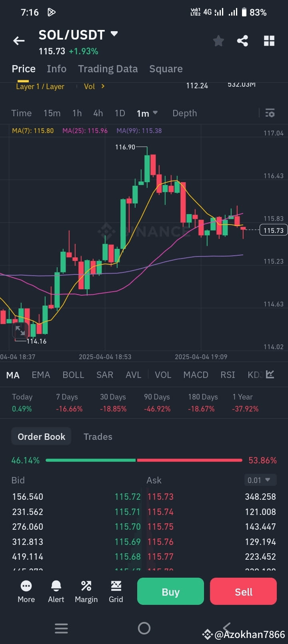Tap the current price marker 115.73 on chart
Viewport: 288px width, 644px height.
[x=274, y=230]
